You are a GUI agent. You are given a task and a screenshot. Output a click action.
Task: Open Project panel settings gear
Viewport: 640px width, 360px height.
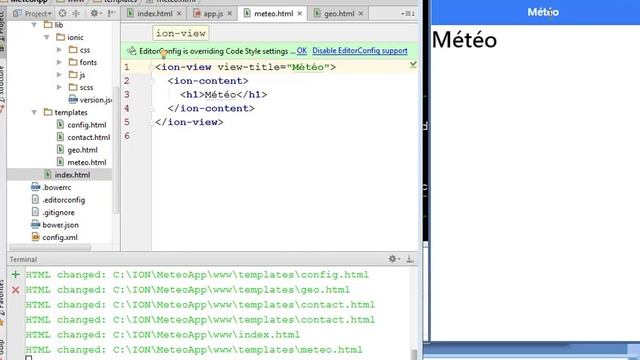(95, 13)
